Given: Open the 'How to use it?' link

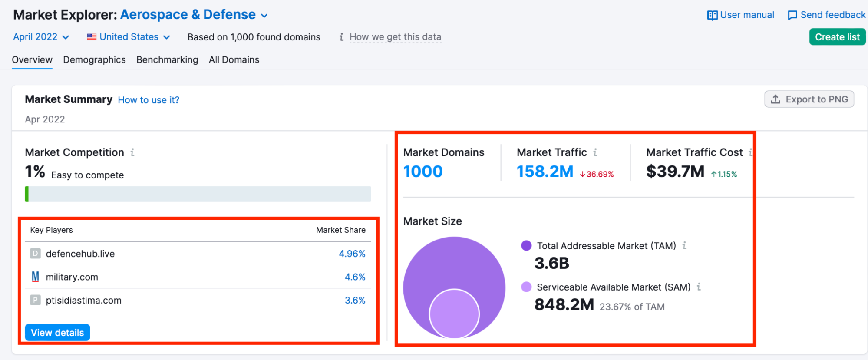Looking at the screenshot, I should point(149,100).
